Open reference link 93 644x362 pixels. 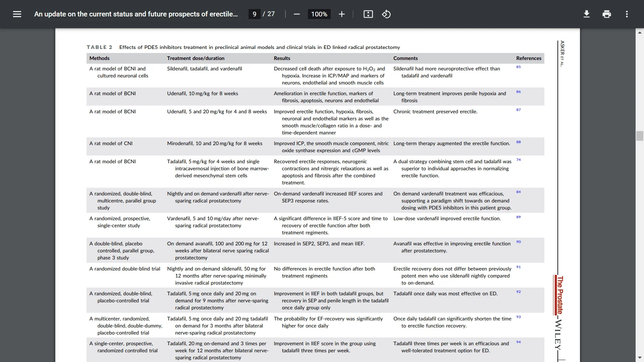(x=518, y=317)
